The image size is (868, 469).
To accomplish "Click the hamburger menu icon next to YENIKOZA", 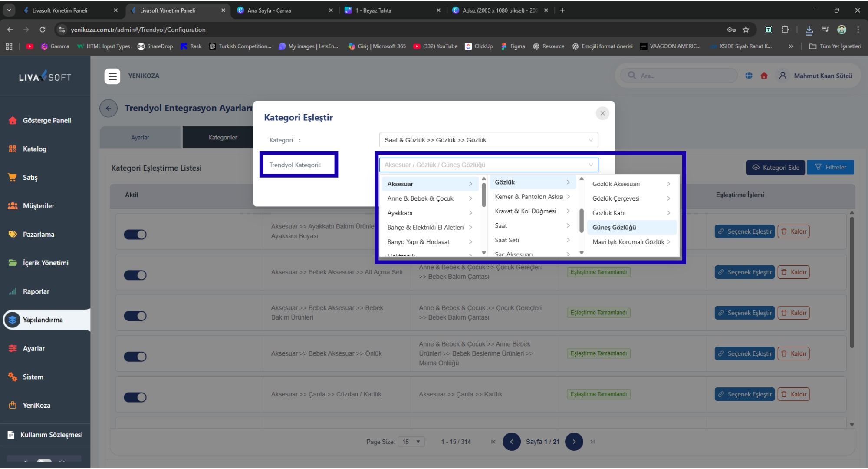I will click(x=112, y=76).
